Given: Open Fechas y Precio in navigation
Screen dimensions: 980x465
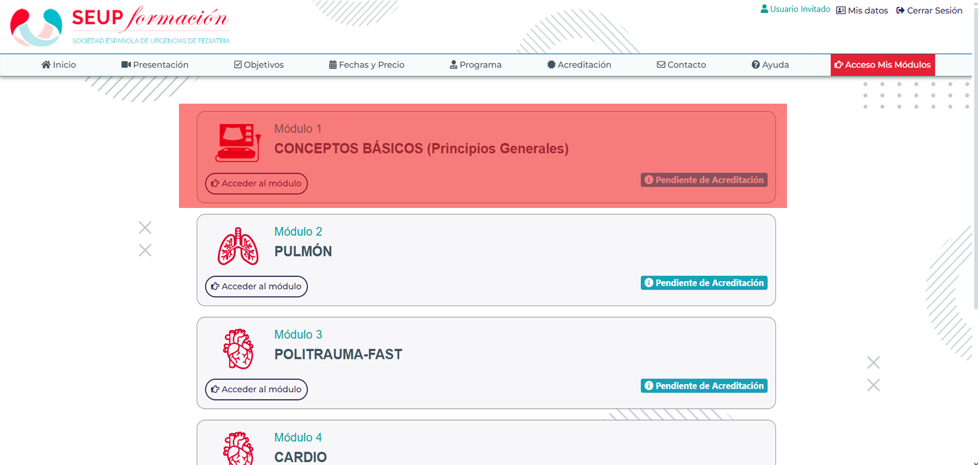Looking at the screenshot, I should click(x=367, y=64).
